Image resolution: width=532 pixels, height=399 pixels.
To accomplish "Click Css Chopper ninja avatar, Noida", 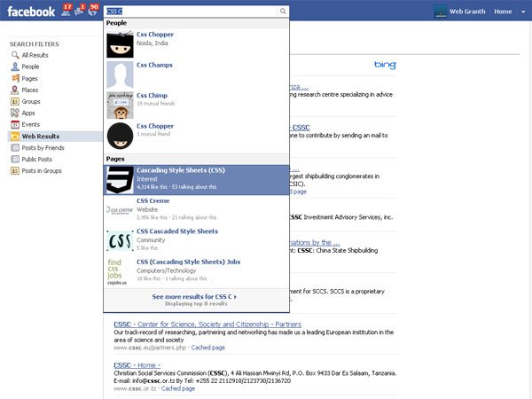I will [120, 44].
